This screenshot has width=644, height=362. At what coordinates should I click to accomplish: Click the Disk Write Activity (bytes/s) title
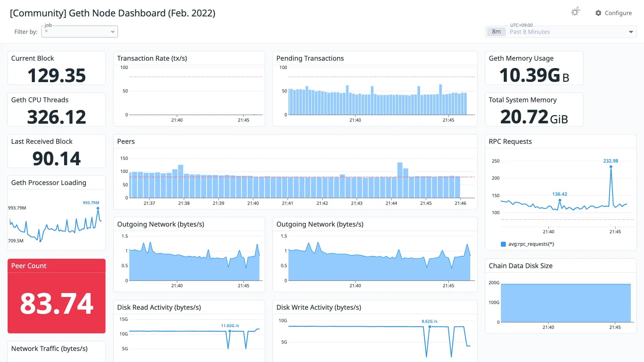tap(319, 307)
